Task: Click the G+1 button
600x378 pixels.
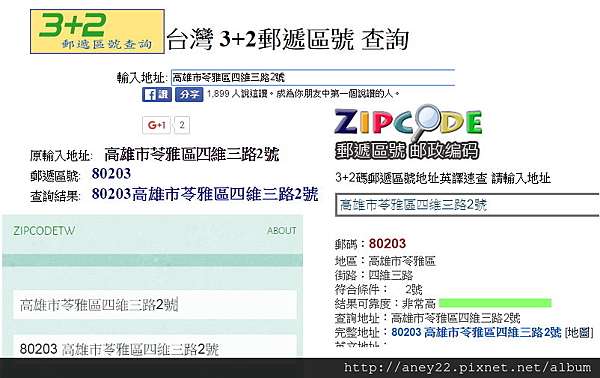Action: [157, 125]
